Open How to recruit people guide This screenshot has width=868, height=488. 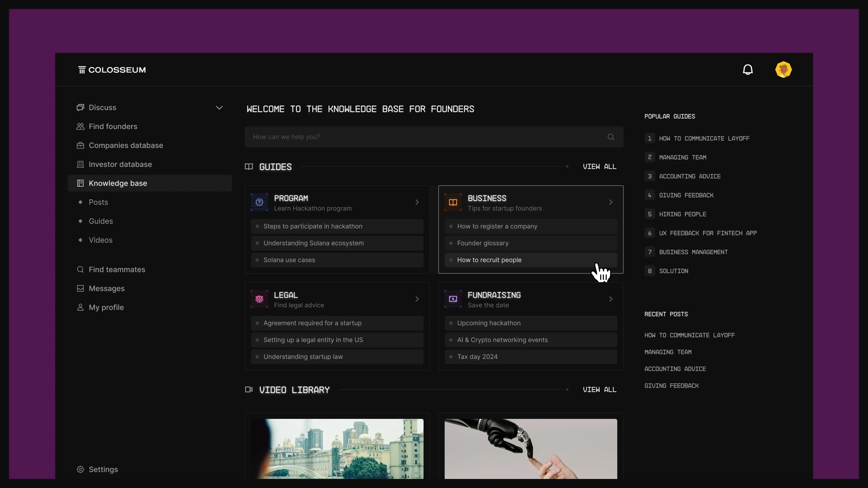pos(531,260)
